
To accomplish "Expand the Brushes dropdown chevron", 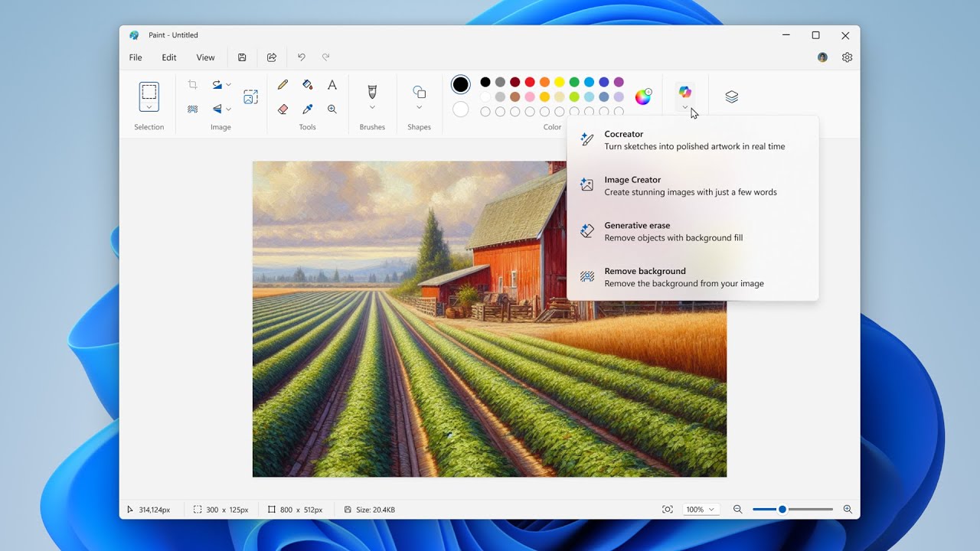I will pyautogui.click(x=372, y=107).
